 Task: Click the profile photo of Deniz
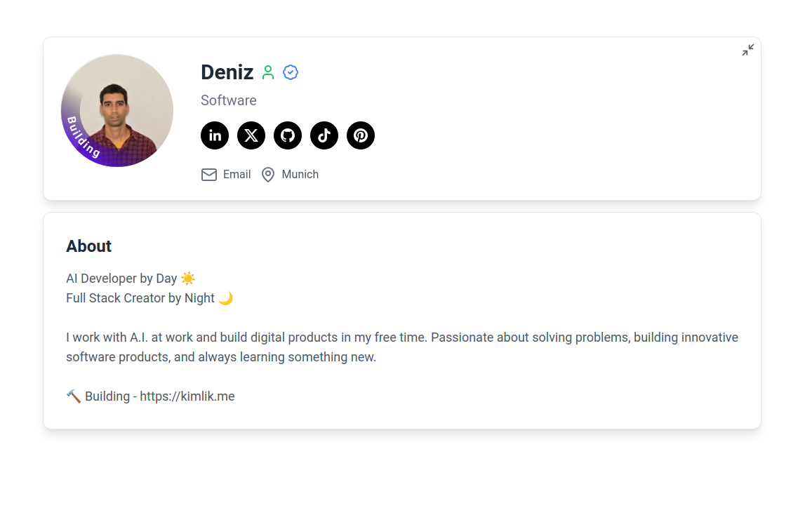(x=117, y=110)
